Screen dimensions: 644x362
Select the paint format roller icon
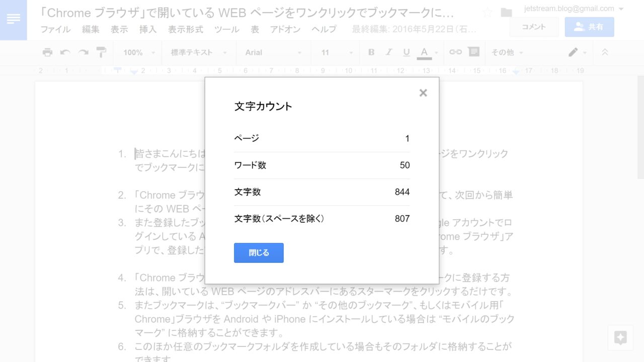(101, 52)
